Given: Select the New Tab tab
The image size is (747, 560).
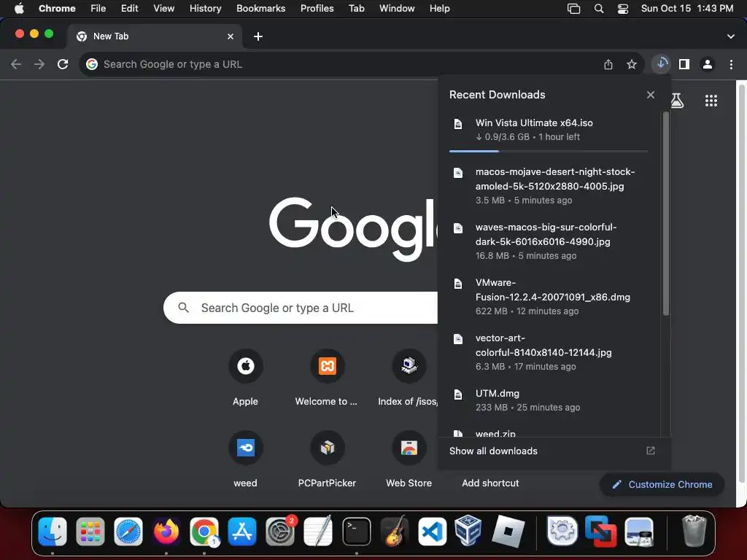Looking at the screenshot, I should click(155, 36).
